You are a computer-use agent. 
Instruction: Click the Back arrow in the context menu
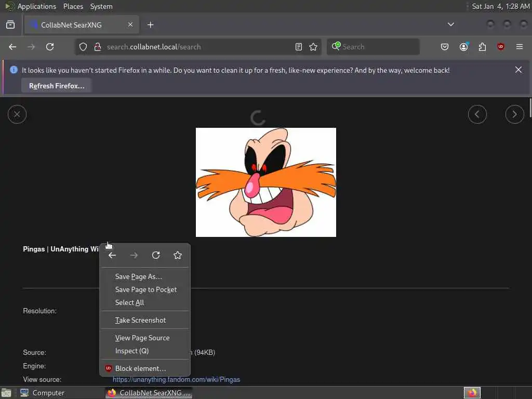112,255
